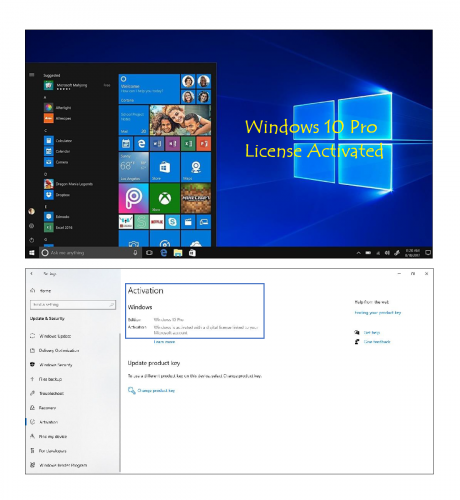460x500 pixels.
Task: Click Change product key link
Action: [x=152, y=390]
